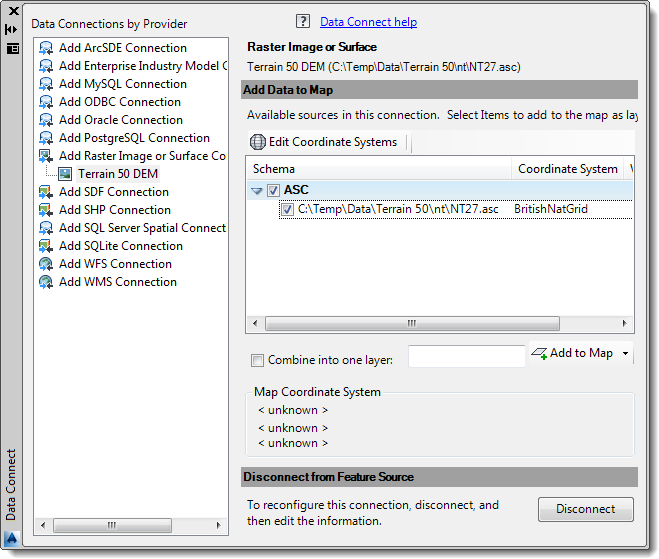
Task: Click the provider list scroll left arrow
Action: [x=43, y=525]
